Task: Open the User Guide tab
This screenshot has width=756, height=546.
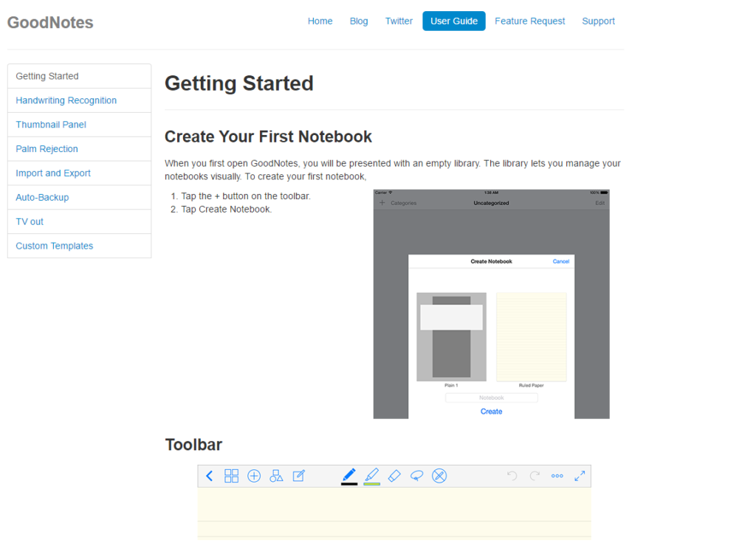Action: click(x=454, y=21)
